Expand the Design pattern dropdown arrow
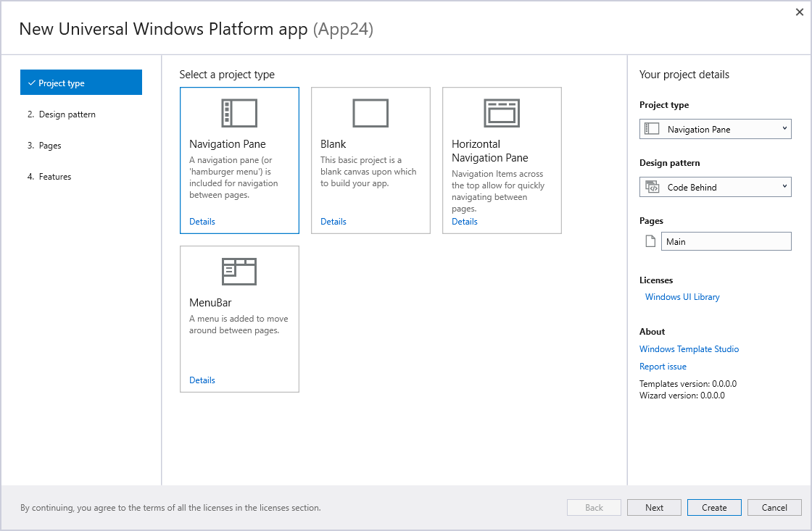 click(784, 186)
